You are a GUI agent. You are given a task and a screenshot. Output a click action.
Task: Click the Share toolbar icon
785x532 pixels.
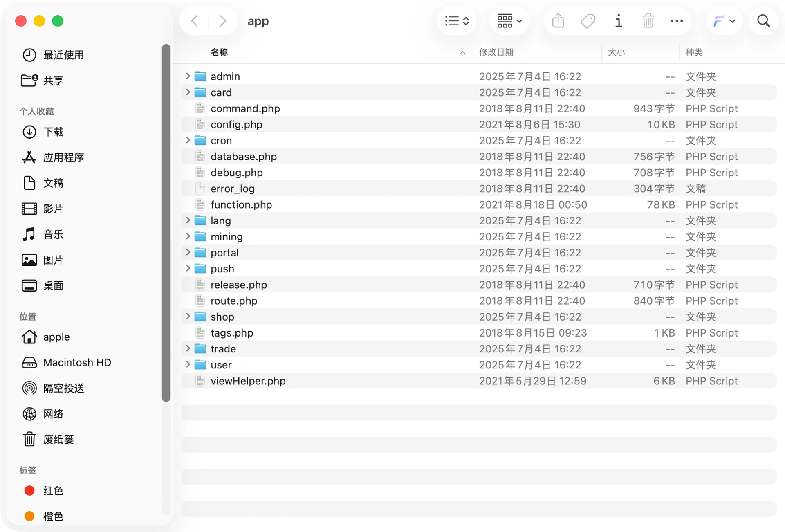tap(558, 21)
